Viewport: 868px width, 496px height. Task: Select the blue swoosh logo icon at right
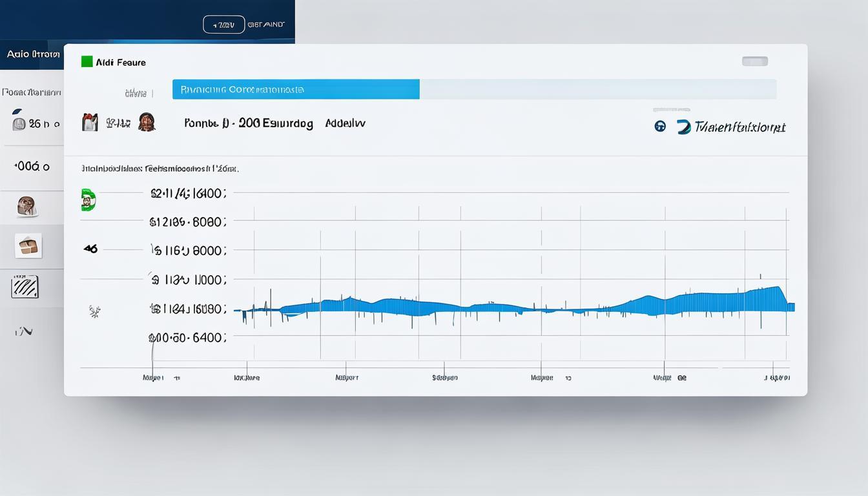point(683,127)
